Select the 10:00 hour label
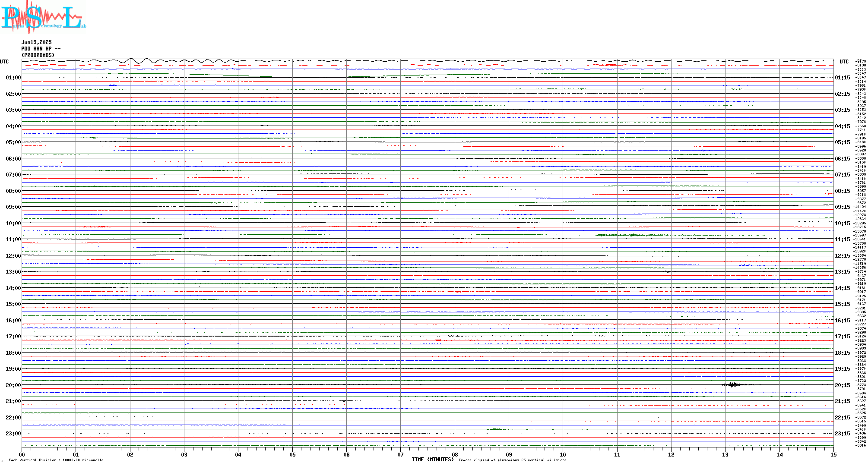Image resolution: width=868 pixels, height=466 pixels. point(13,224)
